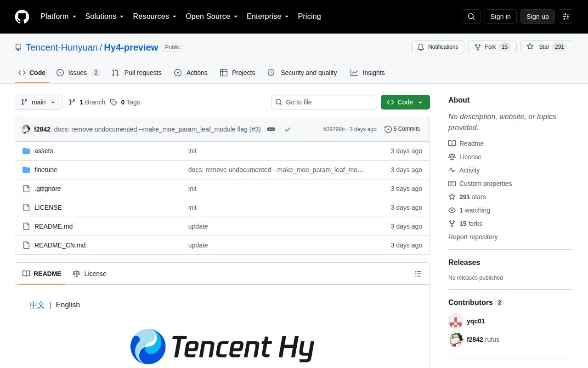Image resolution: width=588 pixels, height=368 pixels.
Task: Open the main branch selector
Action: (39, 102)
